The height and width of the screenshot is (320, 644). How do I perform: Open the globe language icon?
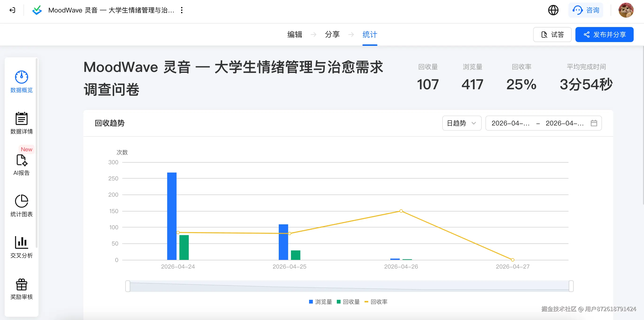click(x=553, y=10)
